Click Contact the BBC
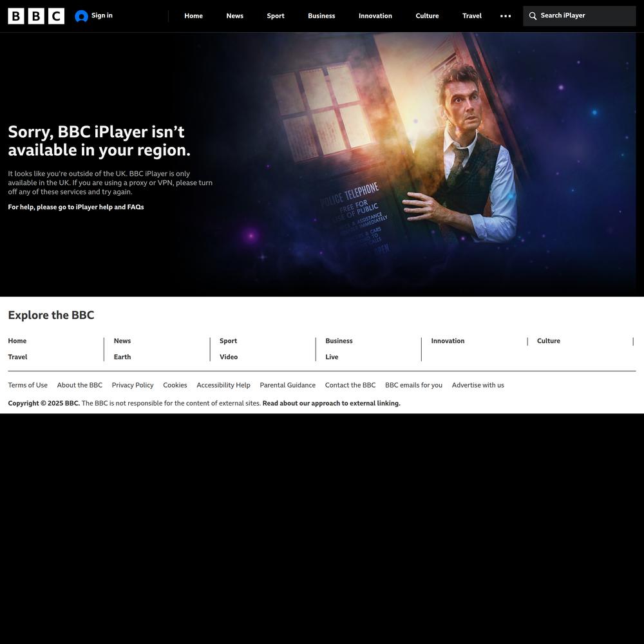This screenshot has width=644, height=644. pyautogui.click(x=350, y=385)
